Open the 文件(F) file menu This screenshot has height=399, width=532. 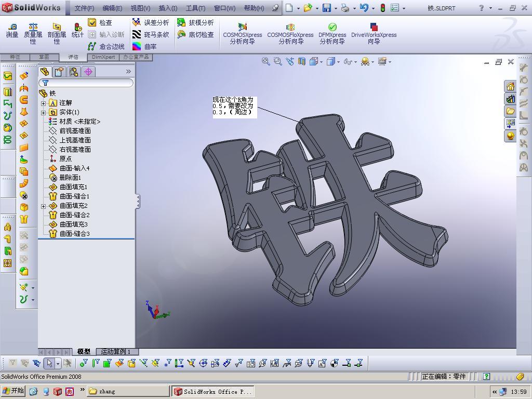coord(84,8)
